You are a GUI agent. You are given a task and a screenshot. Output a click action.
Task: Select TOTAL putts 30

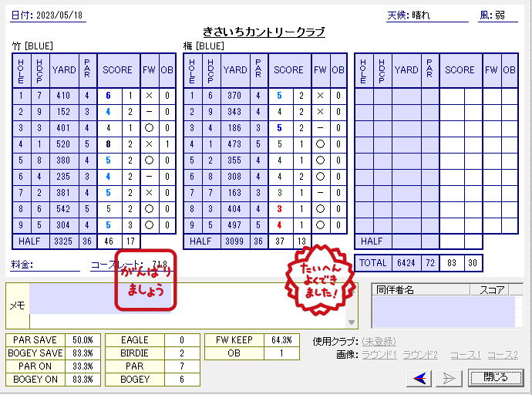(x=473, y=263)
